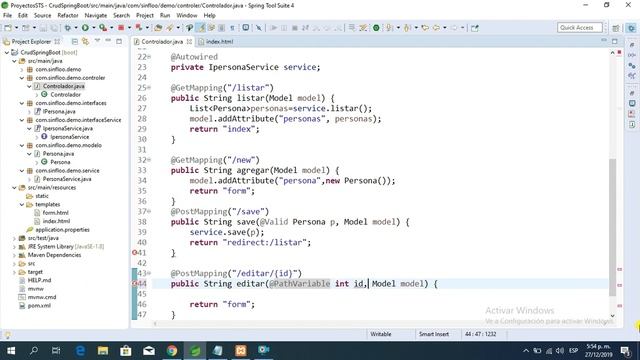Open the Refactor menu
This screenshot has height=360, width=640.
68,16
